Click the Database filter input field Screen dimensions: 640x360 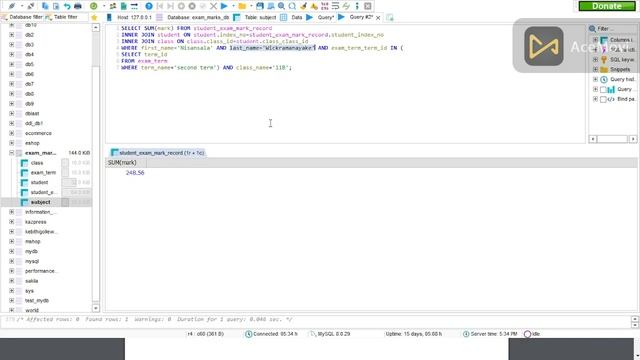pyautogui.click(x=22, y=17)
